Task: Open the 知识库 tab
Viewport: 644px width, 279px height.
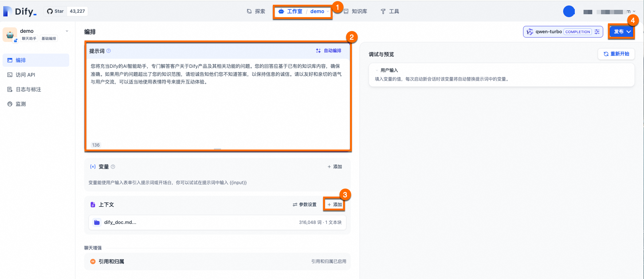Action: 356,11
